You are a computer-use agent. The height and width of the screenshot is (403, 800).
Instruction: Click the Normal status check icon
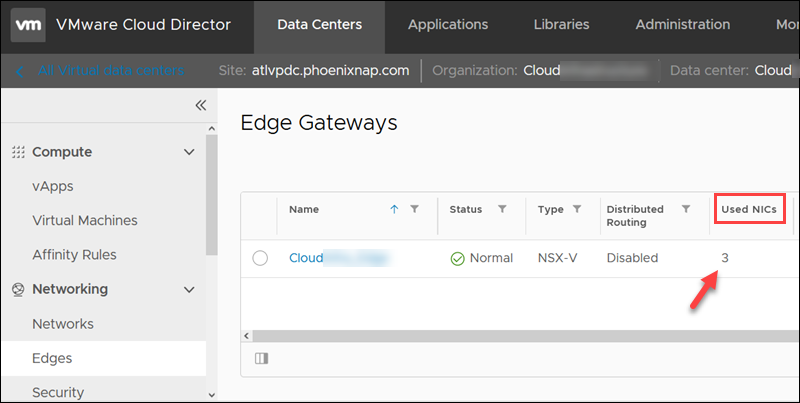pos(457,259)
